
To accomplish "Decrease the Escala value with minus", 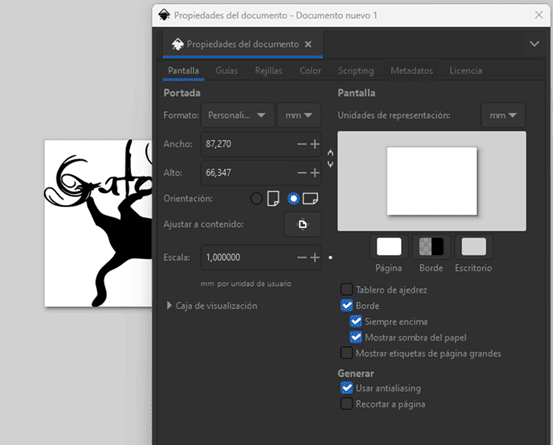I will tap(302, 257).
